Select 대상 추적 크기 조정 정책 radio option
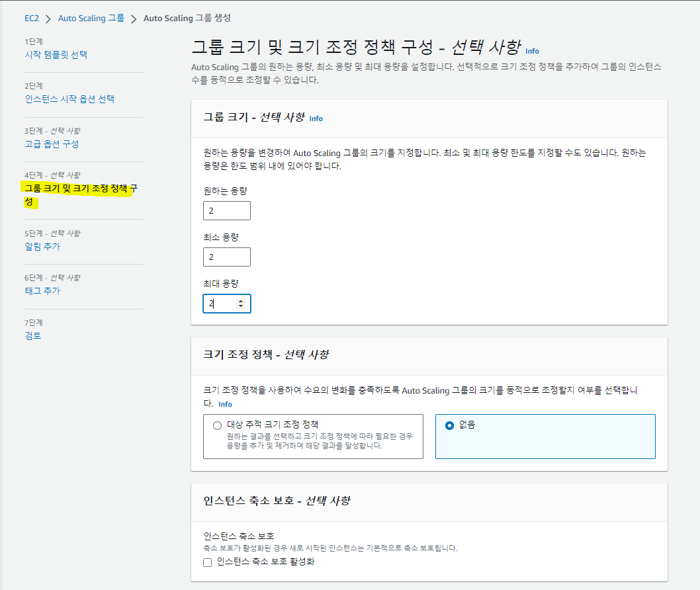Screen dimensions: 700x590 pos(218,426)
